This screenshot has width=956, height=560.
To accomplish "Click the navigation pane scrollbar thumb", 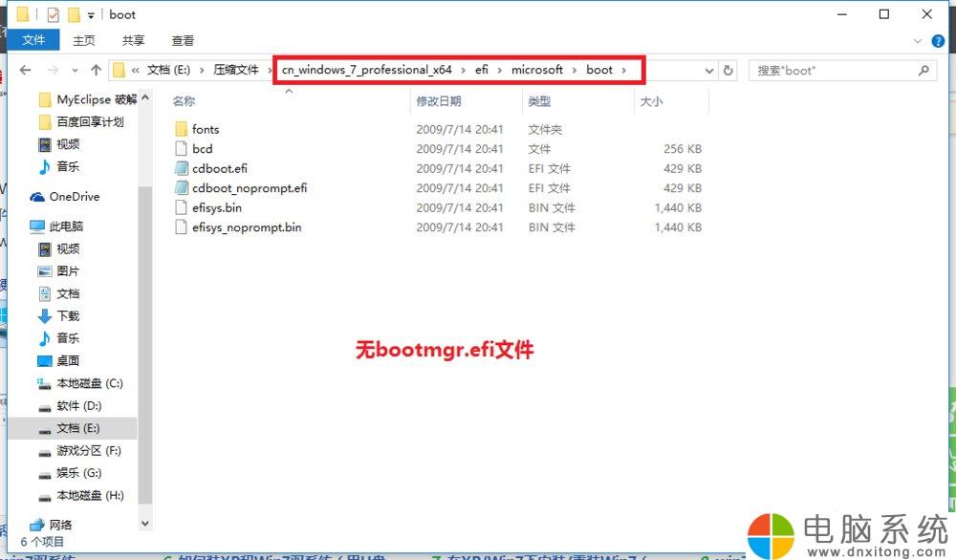I will pyautogui.click(x=145, y=344).
